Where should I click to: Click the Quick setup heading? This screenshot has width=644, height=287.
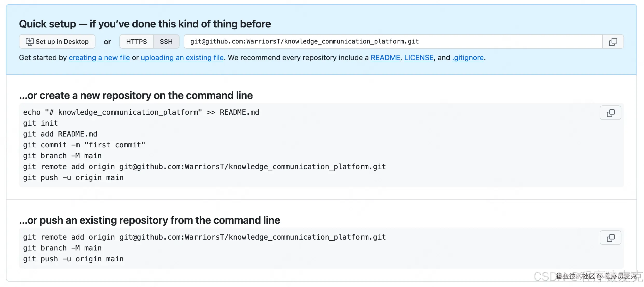(145, 24)
